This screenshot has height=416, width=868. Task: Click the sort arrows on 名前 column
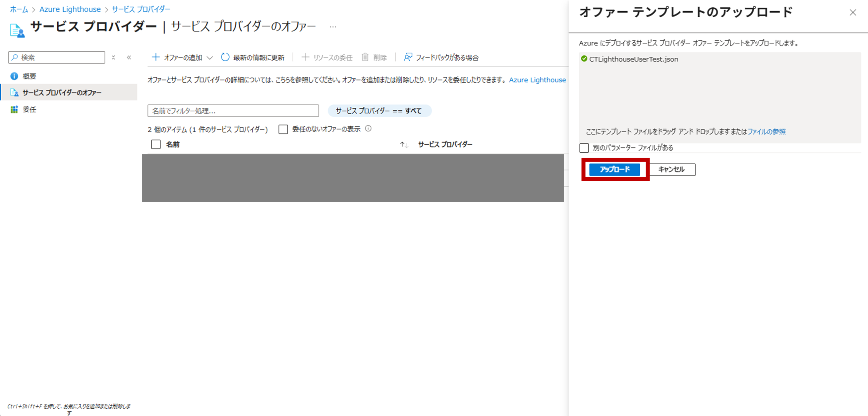[x=404, y=145]
